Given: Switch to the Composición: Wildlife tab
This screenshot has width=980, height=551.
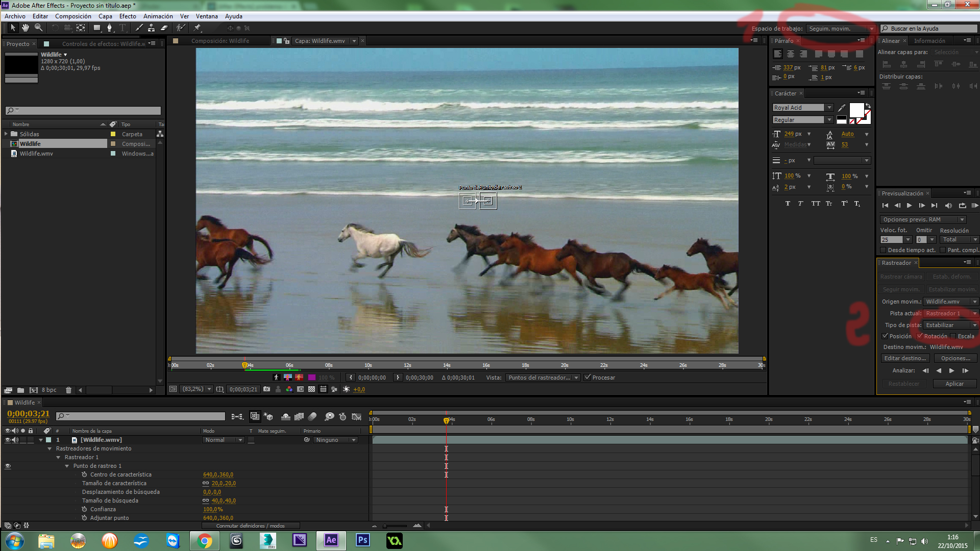Looking at the screenshot, I should coord(220,41).
